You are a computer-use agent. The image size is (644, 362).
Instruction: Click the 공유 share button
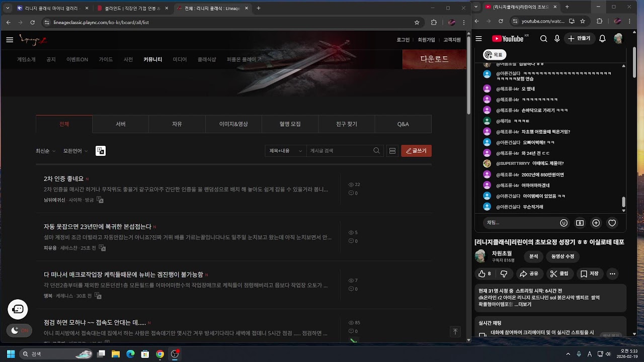[x=529, y=274]
